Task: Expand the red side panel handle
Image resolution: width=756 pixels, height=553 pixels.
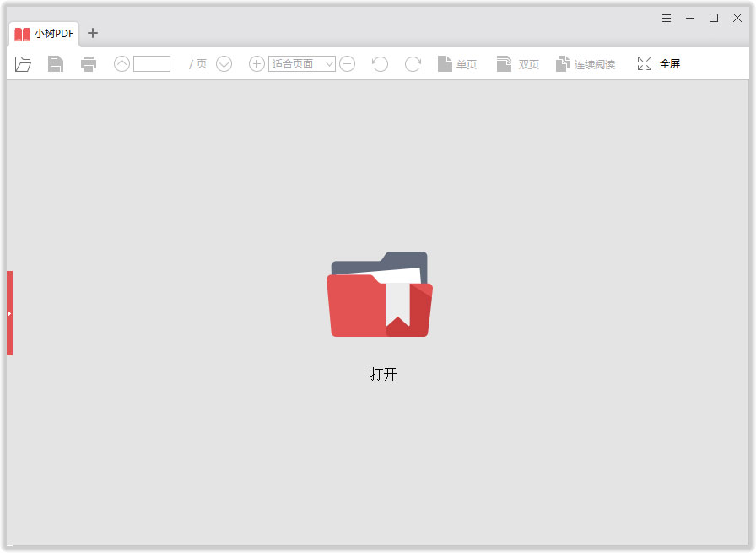Action: point(9,313)
